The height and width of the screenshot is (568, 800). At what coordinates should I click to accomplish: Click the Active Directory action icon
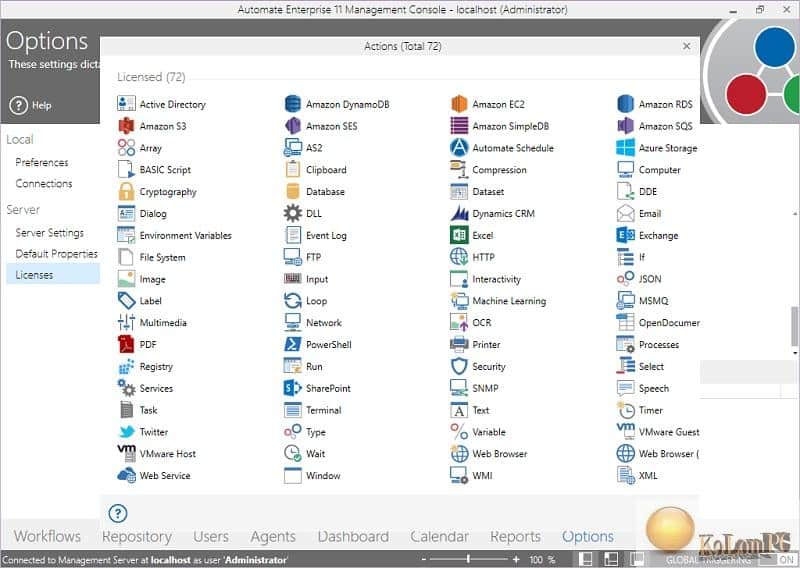coord(126,104)
